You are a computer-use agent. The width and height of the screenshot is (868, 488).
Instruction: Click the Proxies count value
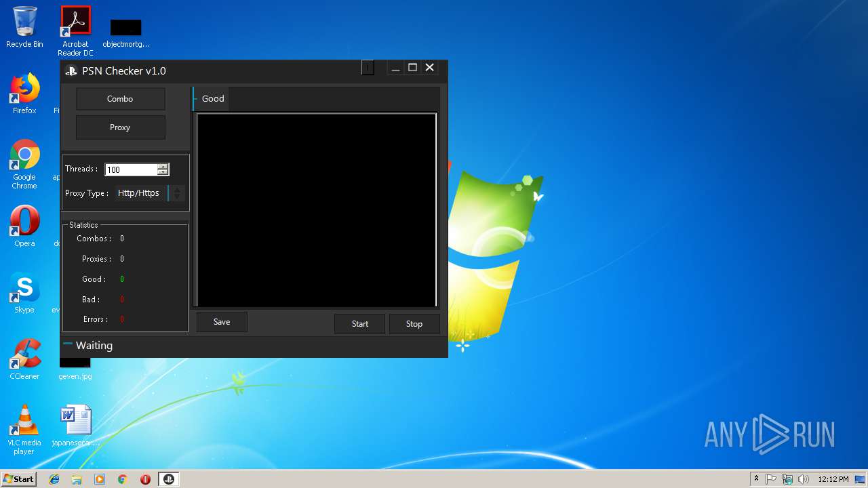tap(122, 259)
